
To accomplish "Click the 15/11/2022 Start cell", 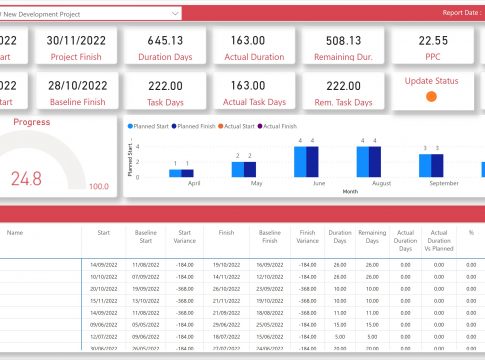I will coord(104,301).
